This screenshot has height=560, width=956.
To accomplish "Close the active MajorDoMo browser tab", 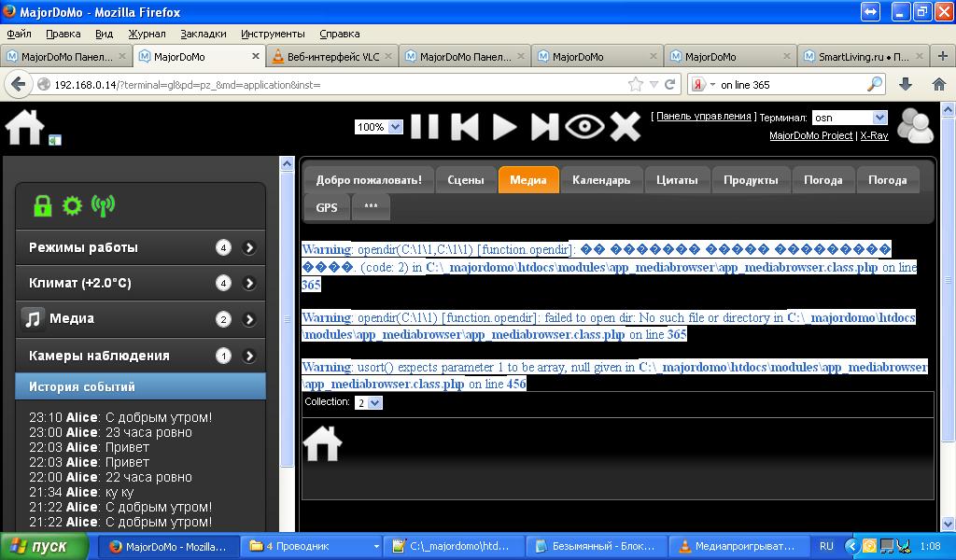I will (x=256, y=56).
